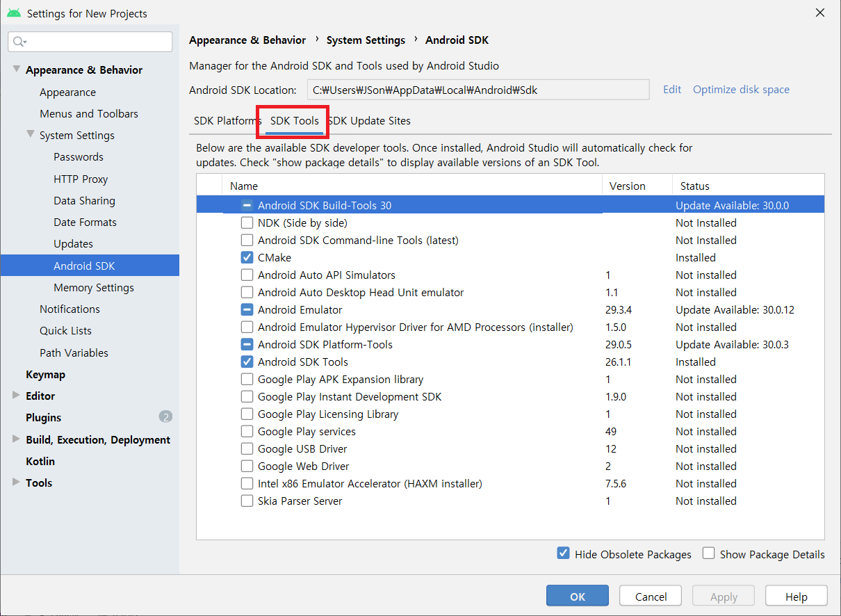Open Menus and Toolbars settings
841x616 pixels.
tap(89, 113)
